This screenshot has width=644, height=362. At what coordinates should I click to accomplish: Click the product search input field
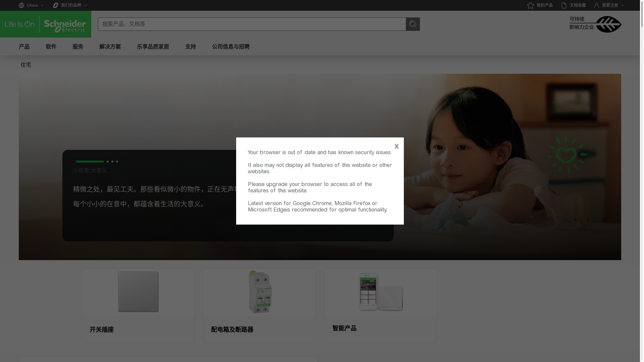point(252,24)
